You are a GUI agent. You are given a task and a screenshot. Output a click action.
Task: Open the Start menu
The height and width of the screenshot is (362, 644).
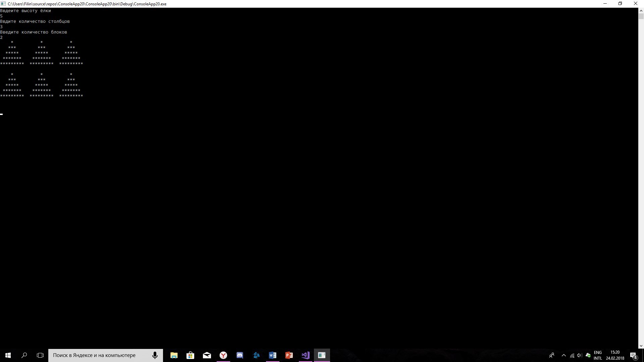7,355
